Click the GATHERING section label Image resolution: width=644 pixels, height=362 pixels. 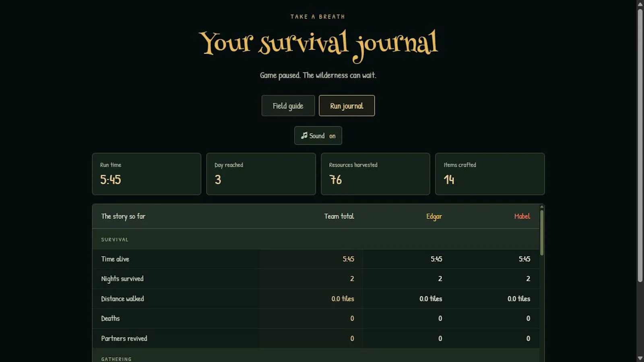116,359
